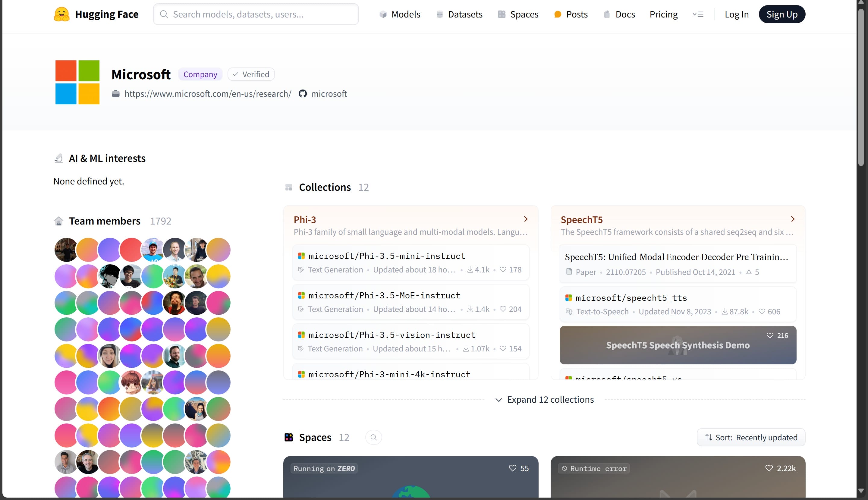Open the Pricing page from navbar
This screenshot has width=868, height=500.
coord(663,14)
